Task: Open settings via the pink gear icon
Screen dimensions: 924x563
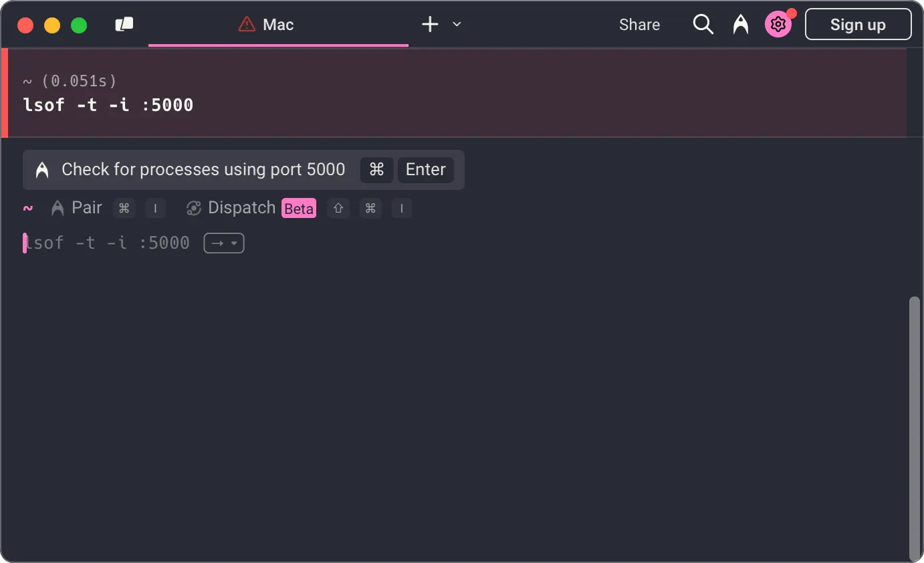Action: click(778, 25)
